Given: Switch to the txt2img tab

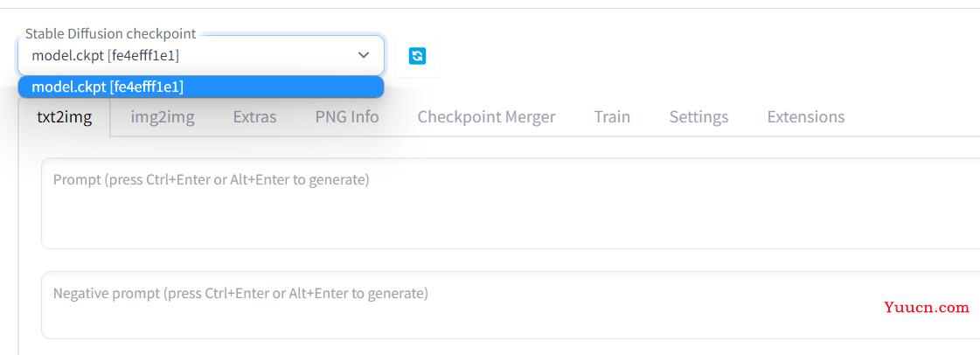Looking at the screenshot, I should (65, 117).
